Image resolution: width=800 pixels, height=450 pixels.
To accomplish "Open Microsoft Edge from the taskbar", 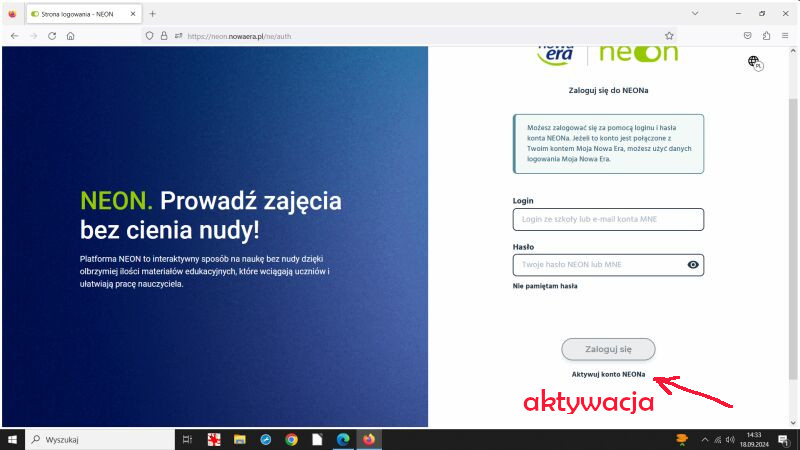I will 343,439.
